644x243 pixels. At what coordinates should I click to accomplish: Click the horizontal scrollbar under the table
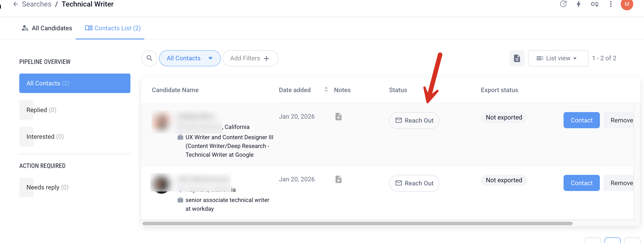pyautogui.click(x=357, y=223)
